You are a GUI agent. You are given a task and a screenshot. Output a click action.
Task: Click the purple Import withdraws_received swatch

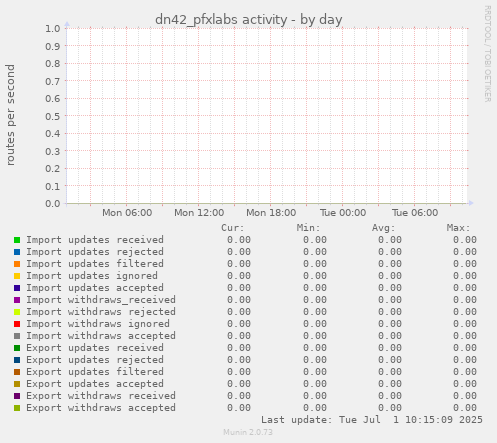click(x=17, y=300)
